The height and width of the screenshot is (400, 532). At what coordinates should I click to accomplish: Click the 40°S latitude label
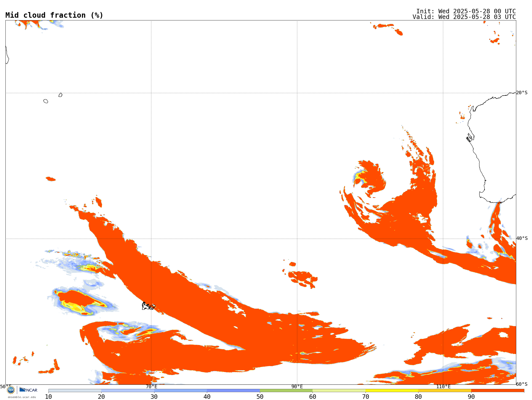[522, 238]
